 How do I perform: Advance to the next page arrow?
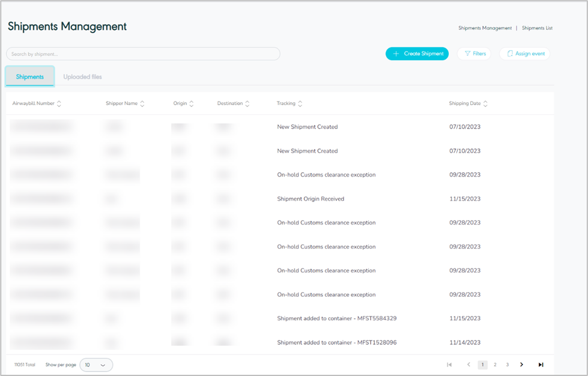point(521,365)
